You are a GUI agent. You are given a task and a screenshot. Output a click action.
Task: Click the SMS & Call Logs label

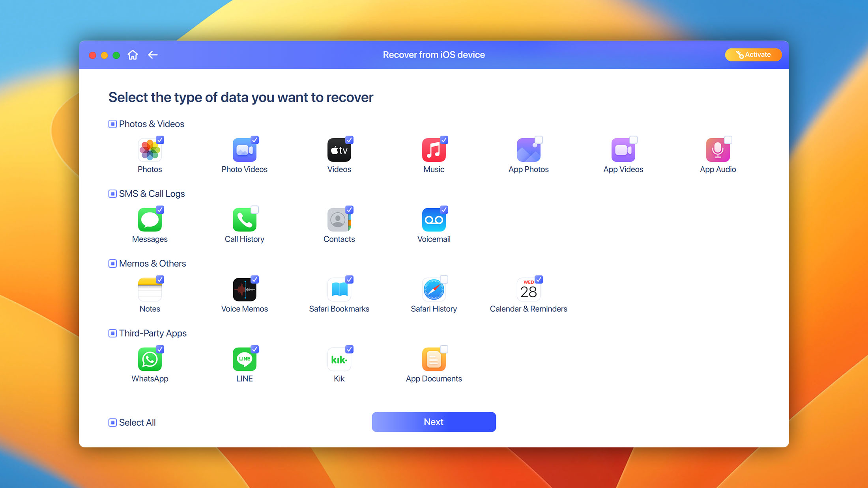point(152,194)
